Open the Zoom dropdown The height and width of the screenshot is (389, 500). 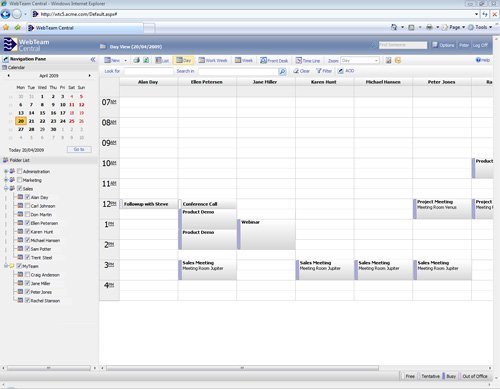click(376, 61)
